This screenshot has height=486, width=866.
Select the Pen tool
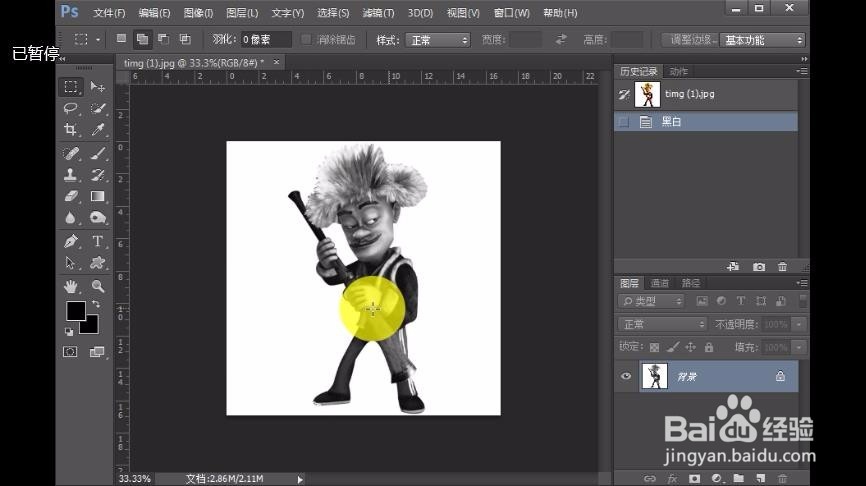[x=70, y=241]
